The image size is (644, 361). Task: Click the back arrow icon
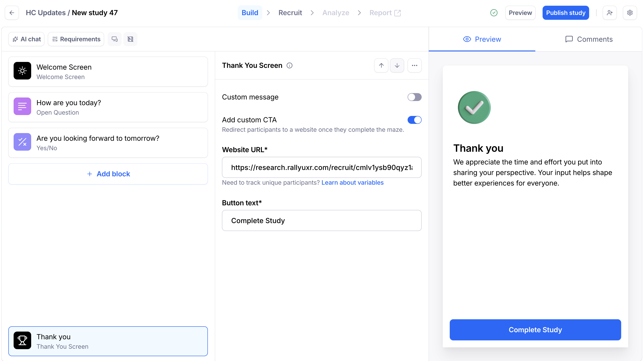click(x=12, y=13)
